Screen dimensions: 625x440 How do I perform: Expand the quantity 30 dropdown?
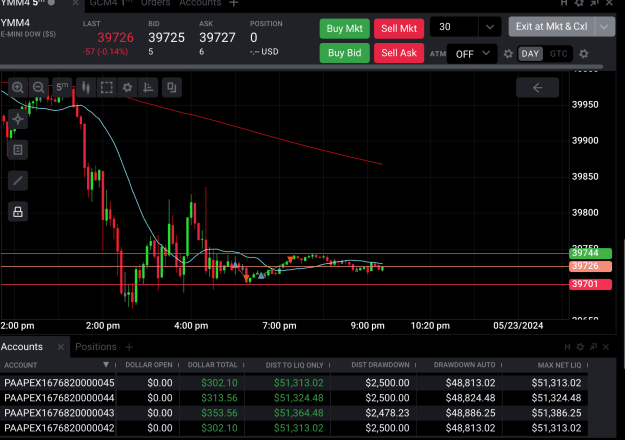pyautogui.click(x=490, y=27)
